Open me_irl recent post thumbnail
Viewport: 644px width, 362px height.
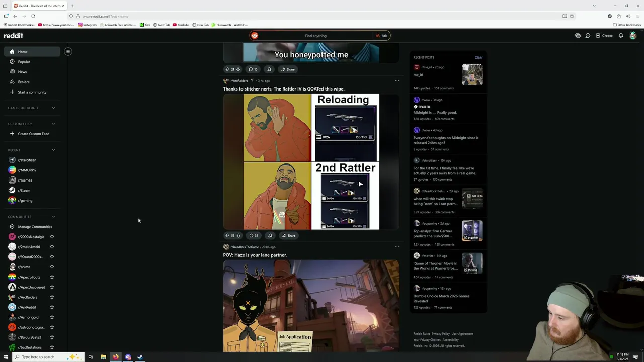(472, 74)
